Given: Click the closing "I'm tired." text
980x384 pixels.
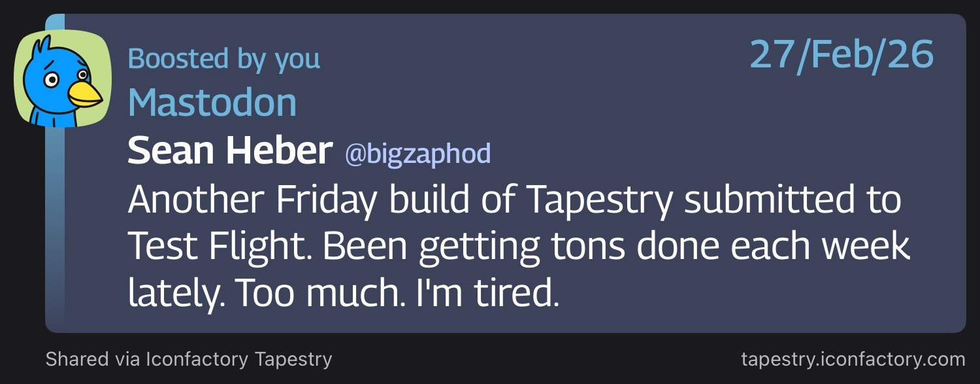Looking at the screenshot, I should 487,293.
